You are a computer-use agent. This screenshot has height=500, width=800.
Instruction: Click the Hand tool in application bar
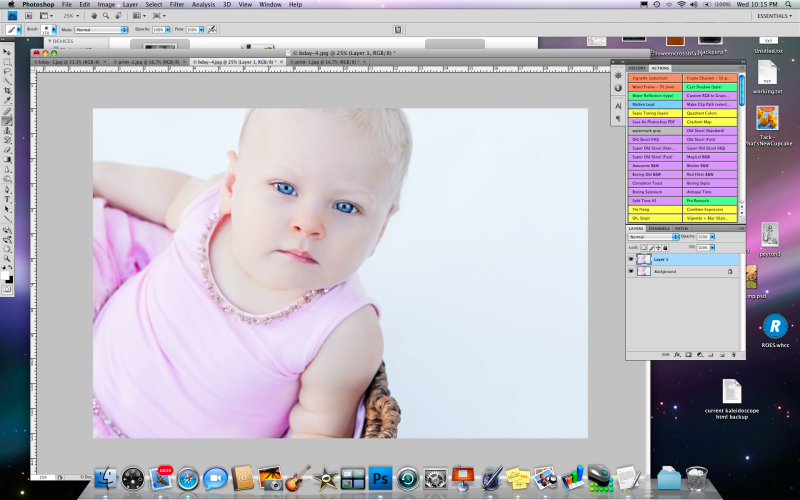click(x=93, y=16)
